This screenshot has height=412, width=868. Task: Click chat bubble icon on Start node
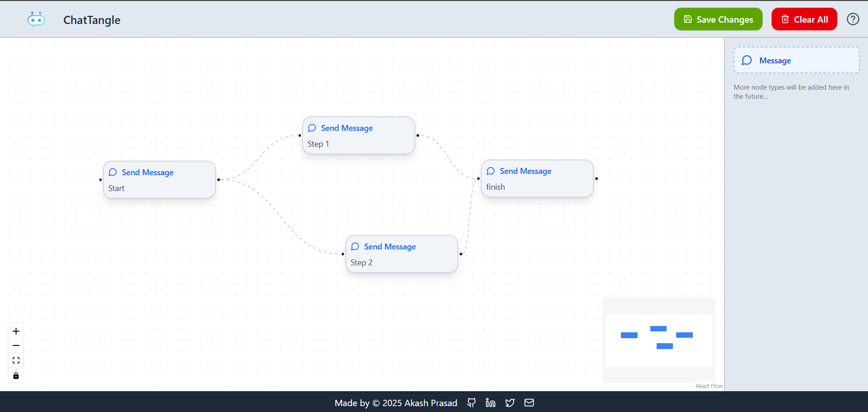113,172
